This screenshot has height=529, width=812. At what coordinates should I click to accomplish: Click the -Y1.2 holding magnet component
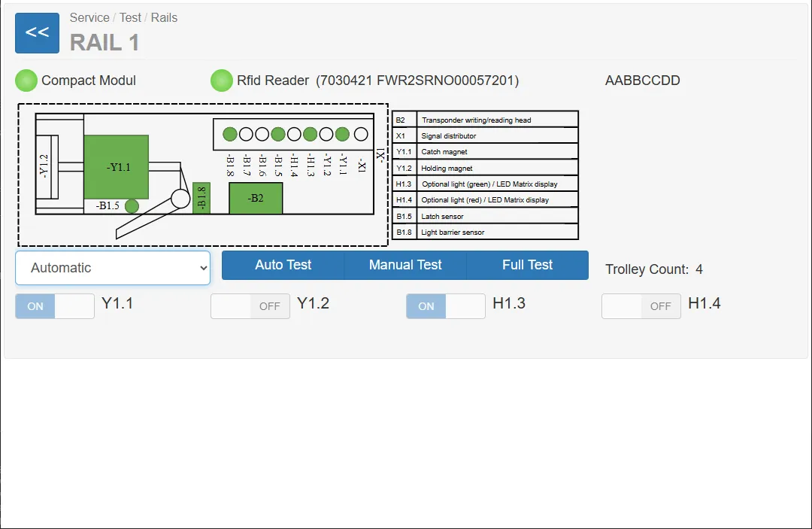47,166
